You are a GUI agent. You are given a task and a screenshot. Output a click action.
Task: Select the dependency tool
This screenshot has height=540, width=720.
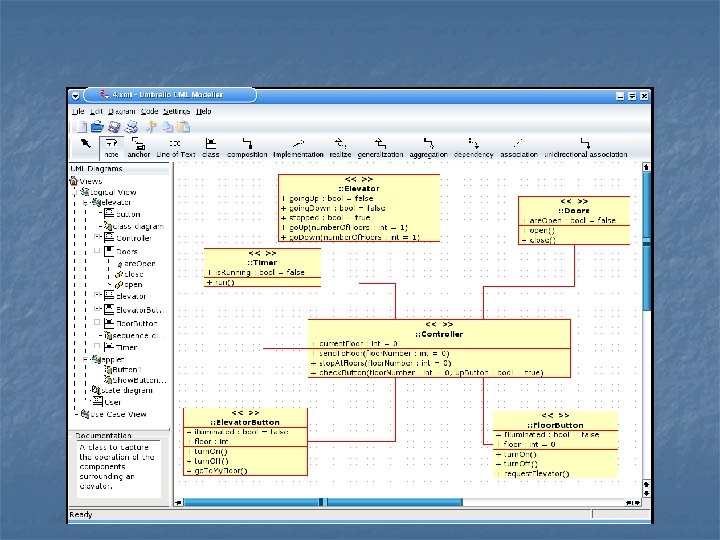pyautogui.click(x=473, y=144)
